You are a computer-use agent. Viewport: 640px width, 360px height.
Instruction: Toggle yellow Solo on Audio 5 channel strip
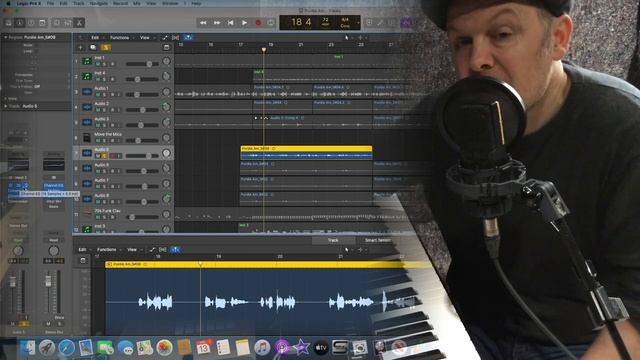[24, 324]
